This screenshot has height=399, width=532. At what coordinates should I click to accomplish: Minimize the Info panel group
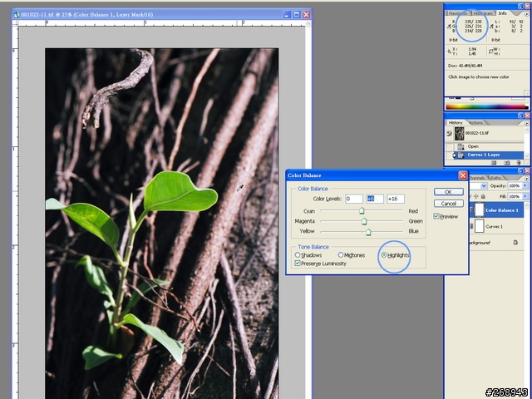pyautogui.click(x=521, y=6)
